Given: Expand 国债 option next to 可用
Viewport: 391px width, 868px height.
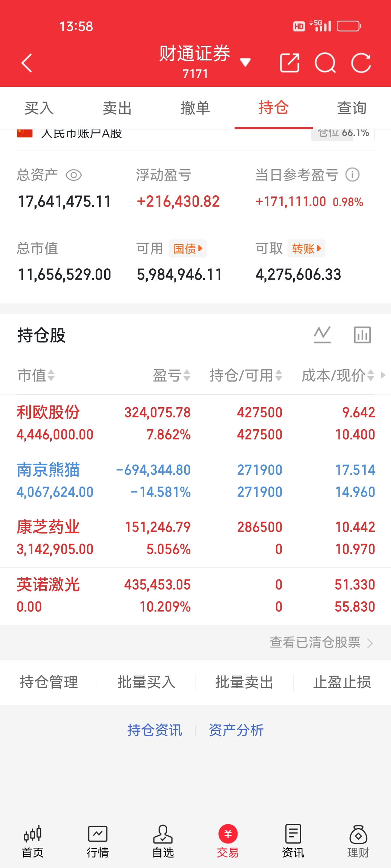Looking at the screenshot, I should pos(188,249).
